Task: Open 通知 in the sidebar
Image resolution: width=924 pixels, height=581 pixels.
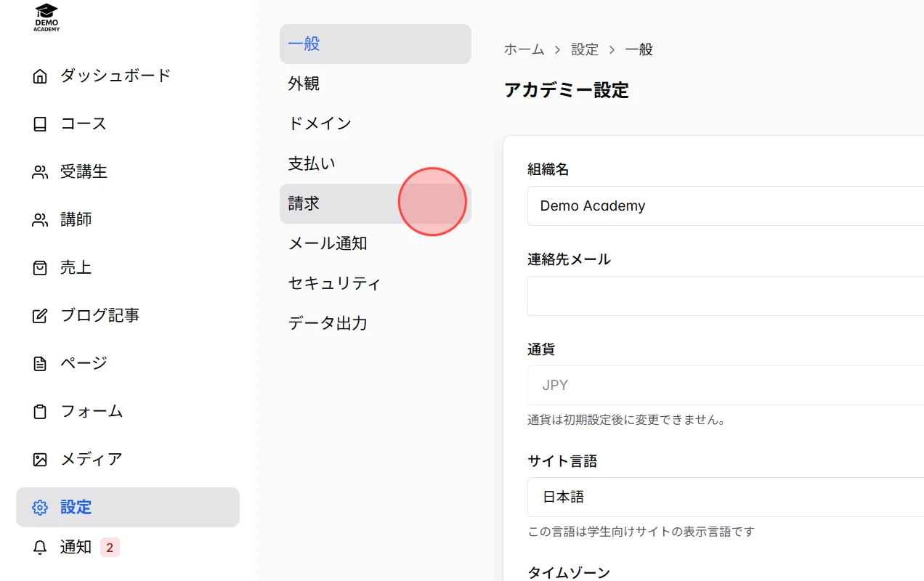Action: [x=128, y=548]
